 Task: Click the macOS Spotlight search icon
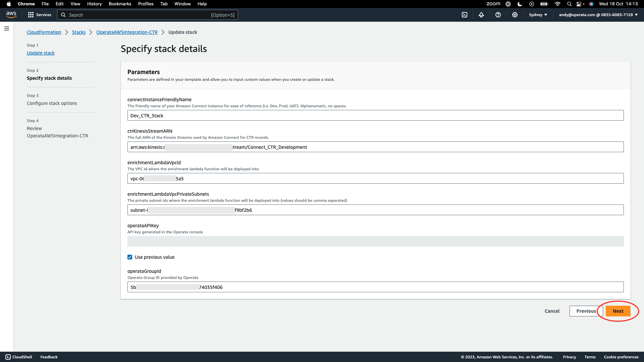pyautogui.click(x=569, y=4)
